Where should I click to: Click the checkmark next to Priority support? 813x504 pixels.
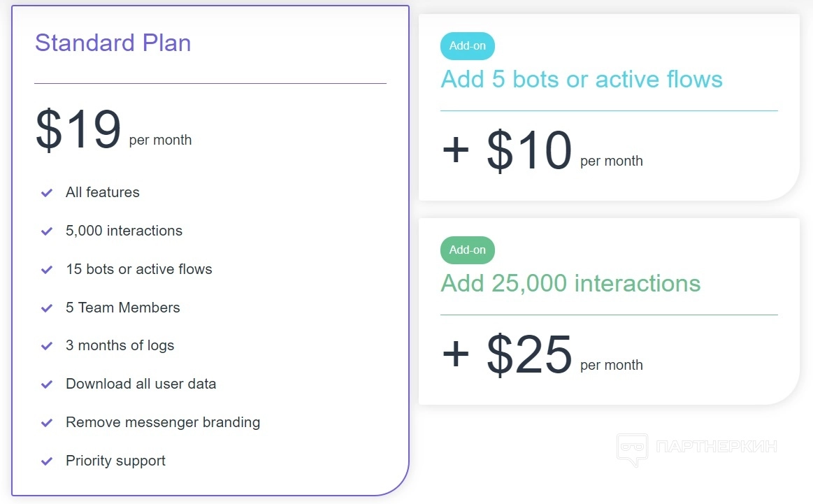[x=47, y=461]
